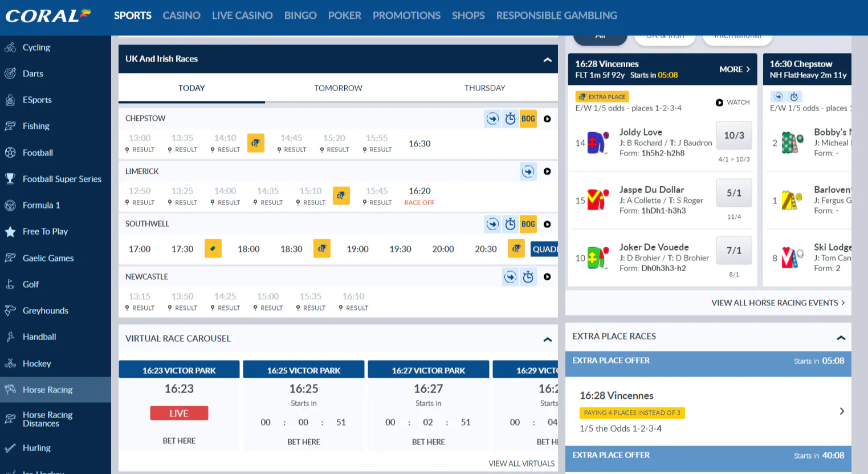868x474 pixels.
Task: Collapse Extra Place Races section
Action: [841, 337]
